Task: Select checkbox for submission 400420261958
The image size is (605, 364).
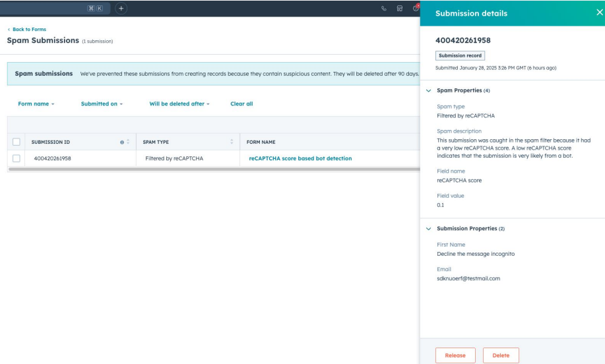Action: pos(16,158)
